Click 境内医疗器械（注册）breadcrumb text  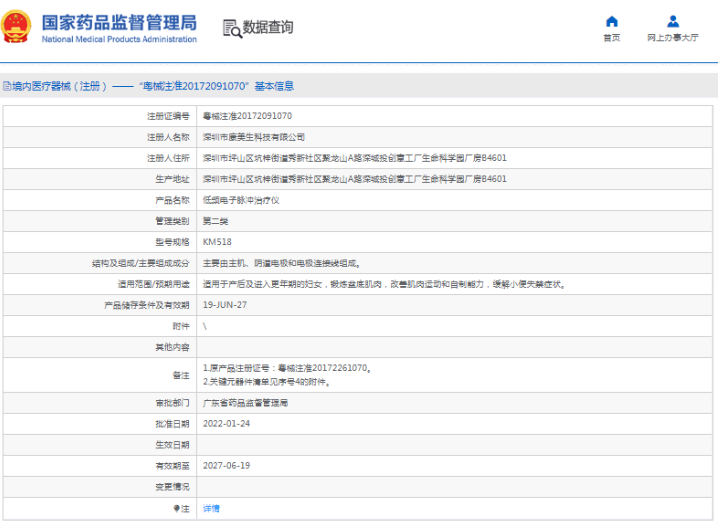tap(59, 86)
